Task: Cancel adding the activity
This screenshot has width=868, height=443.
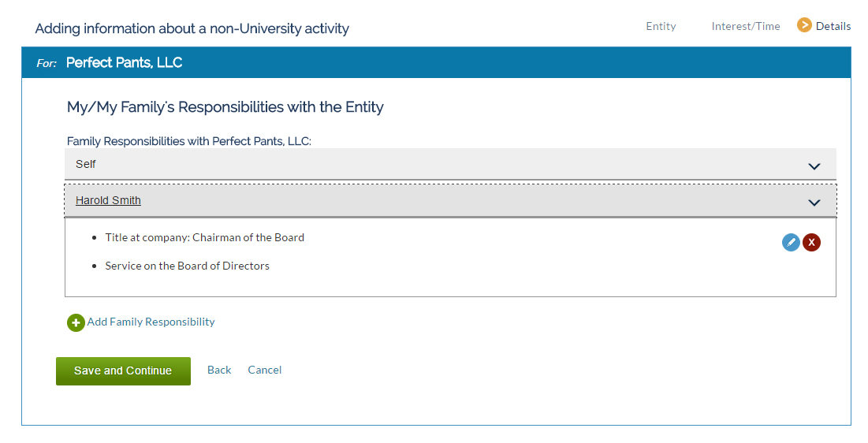Action: (265, 370)
